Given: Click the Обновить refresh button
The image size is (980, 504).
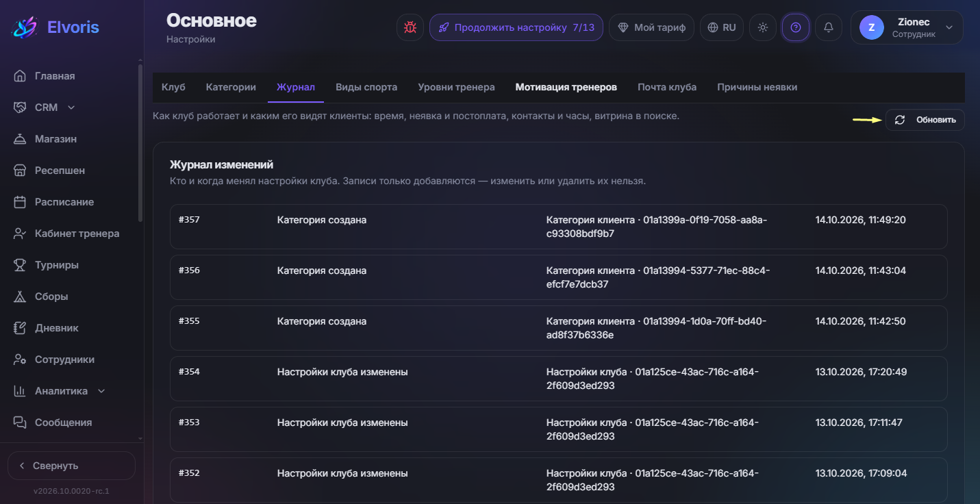Looking at the screenshot, I should coord(925,120).
